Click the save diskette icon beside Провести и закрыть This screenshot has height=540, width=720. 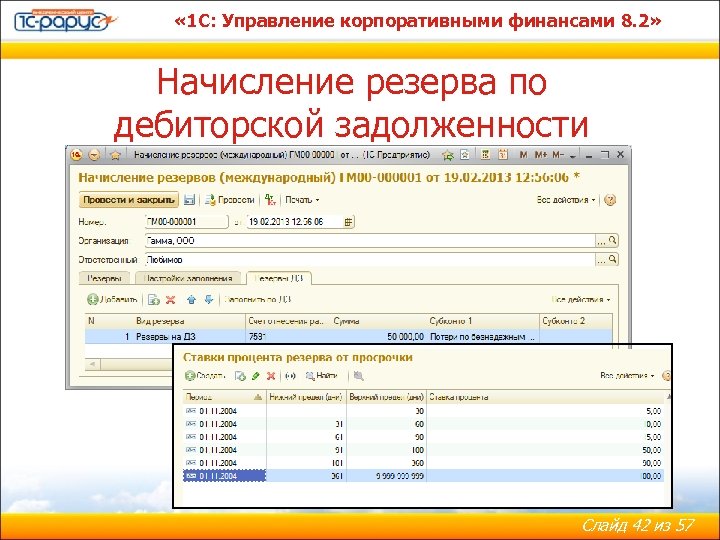189,200
